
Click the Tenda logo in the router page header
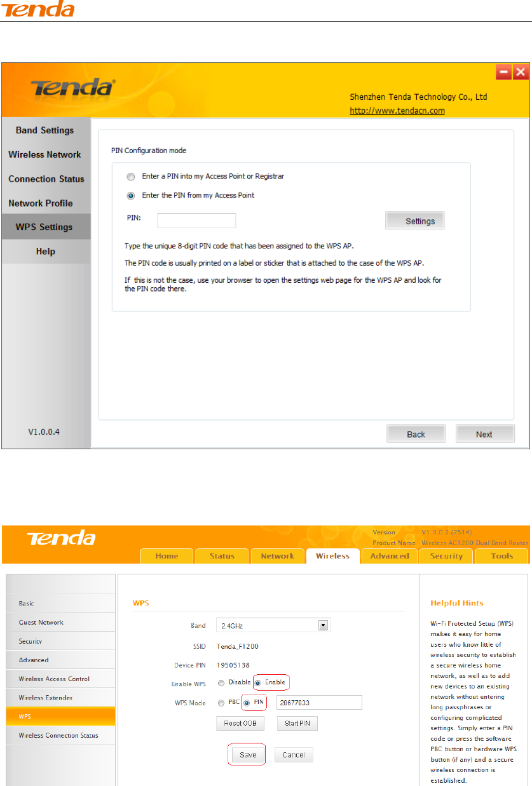pos(61,539)
